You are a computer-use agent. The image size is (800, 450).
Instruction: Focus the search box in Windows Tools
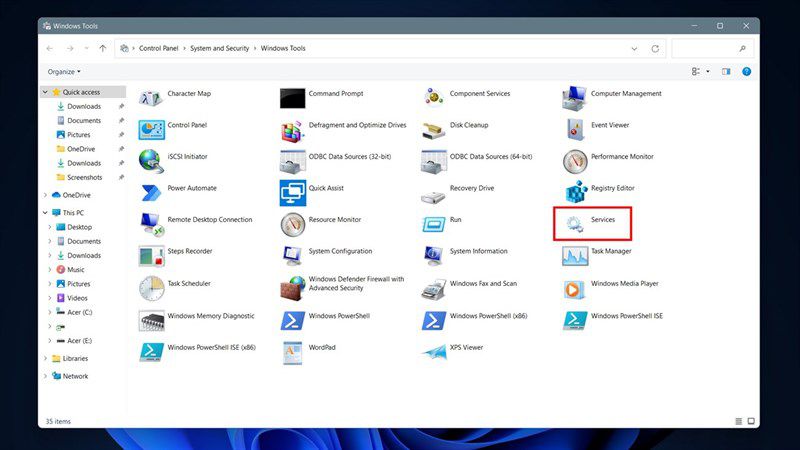712,48
